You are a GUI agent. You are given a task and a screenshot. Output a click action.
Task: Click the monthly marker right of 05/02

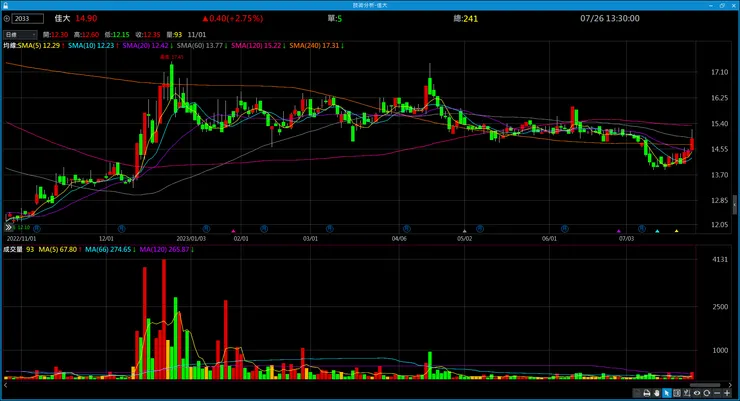point(479,228)
